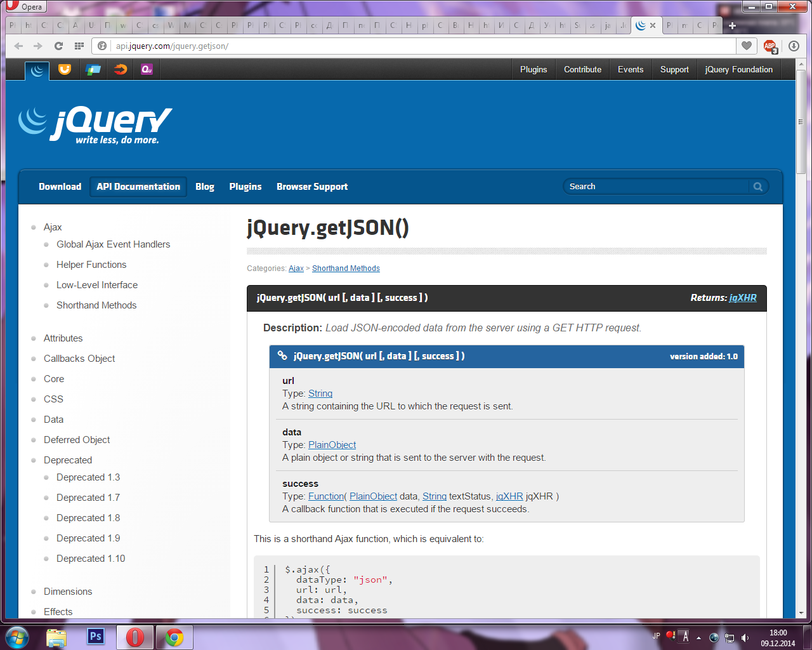Screen dimensions: 812x650
Task: Open a new browser tab
Action: (732, 26)
